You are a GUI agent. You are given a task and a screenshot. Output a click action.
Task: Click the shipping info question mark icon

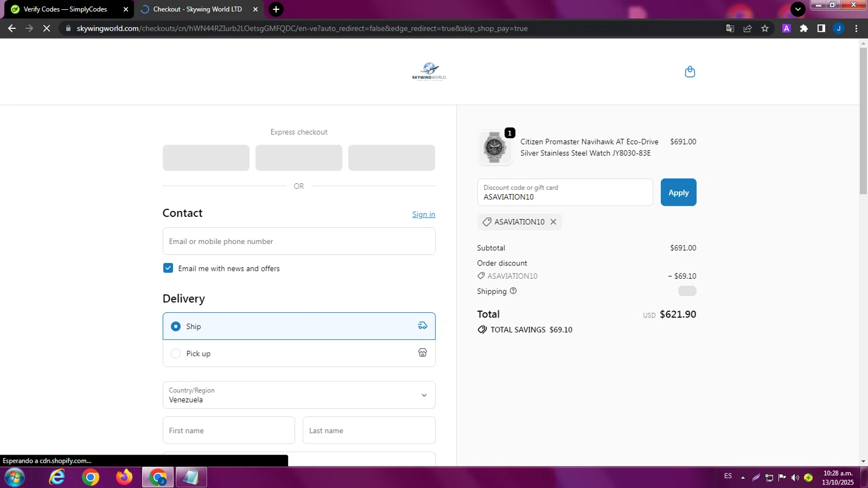pos(513,291)
